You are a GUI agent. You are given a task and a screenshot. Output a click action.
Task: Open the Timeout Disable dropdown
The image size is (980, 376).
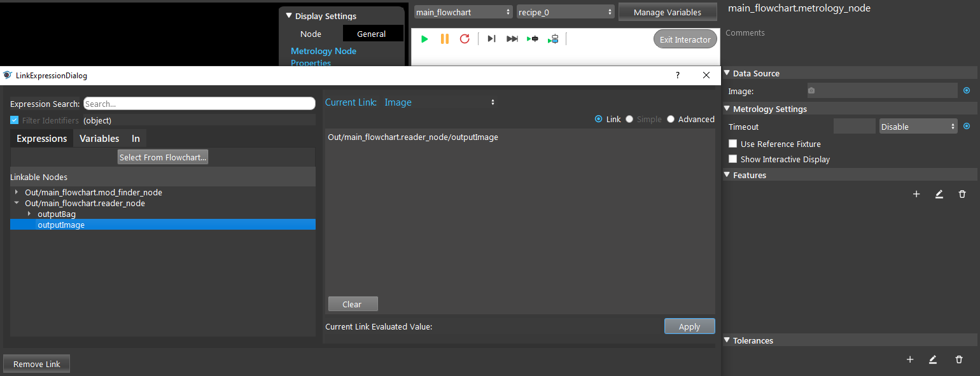(918, 127)
